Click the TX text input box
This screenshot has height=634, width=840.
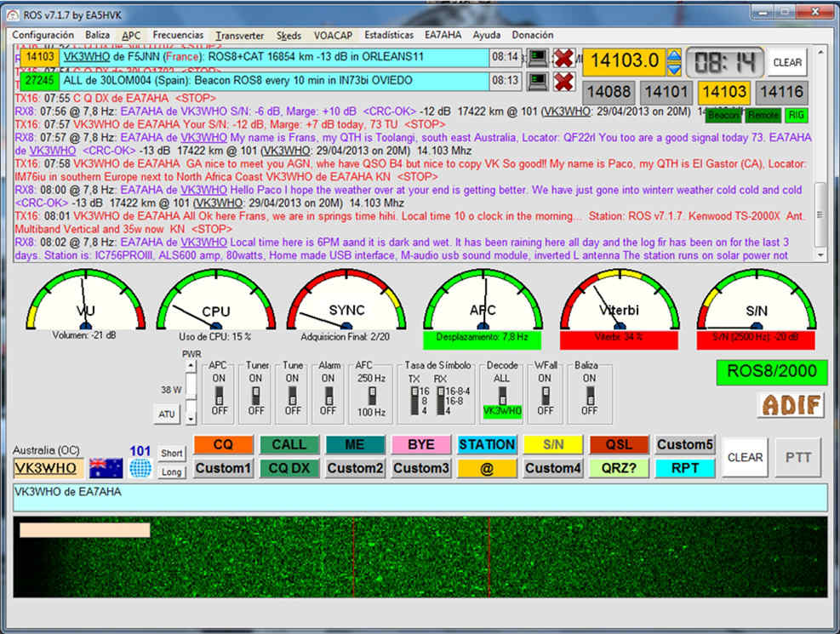click(420, 498)
